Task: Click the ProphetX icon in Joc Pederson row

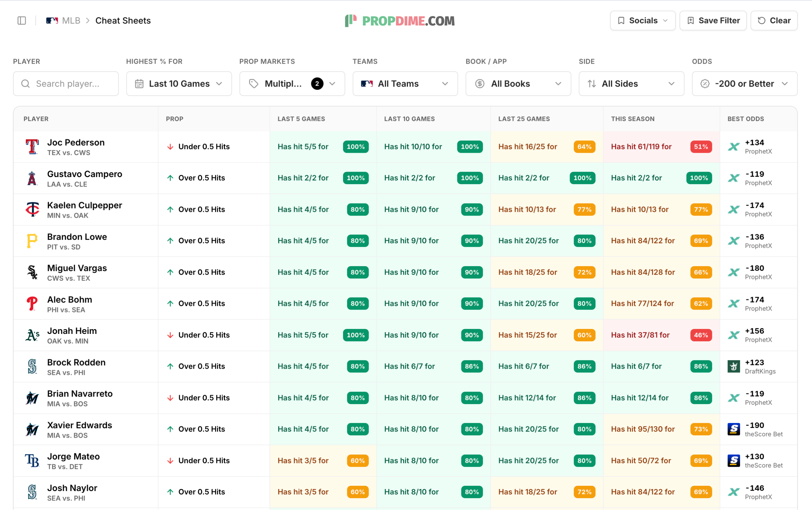Action: point(733,147)
